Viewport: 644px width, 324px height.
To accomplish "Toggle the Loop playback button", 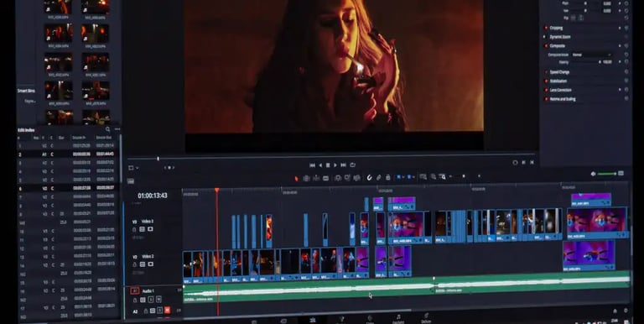I will (x=352, y=165).
